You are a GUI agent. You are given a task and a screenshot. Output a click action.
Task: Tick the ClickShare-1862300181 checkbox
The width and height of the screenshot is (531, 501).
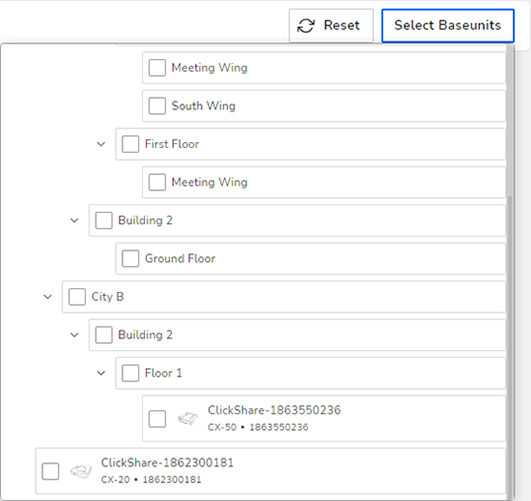(x=50, y=471)
